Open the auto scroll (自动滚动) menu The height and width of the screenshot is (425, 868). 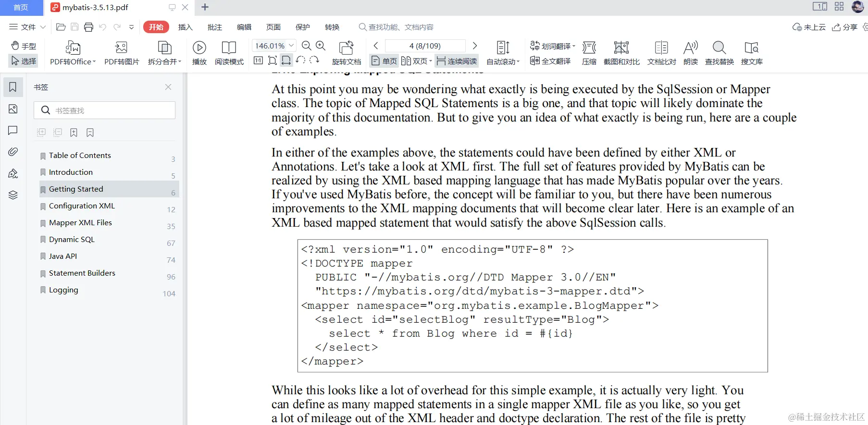pyautogui.click(x=503, y=53)
